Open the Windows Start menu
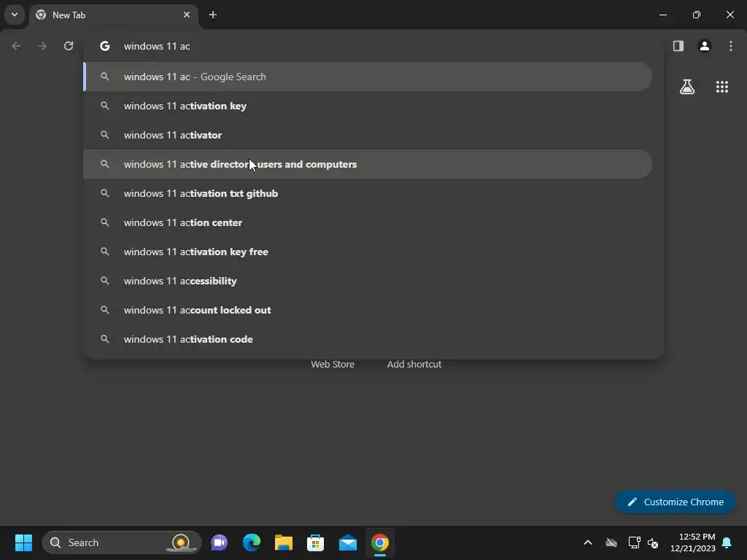 (x=23, y=542)
